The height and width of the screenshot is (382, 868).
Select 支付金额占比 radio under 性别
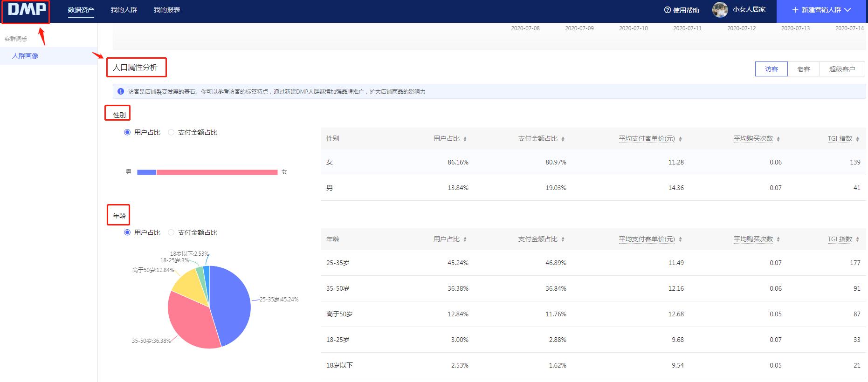pyautogui.click(x=171, y=132)
